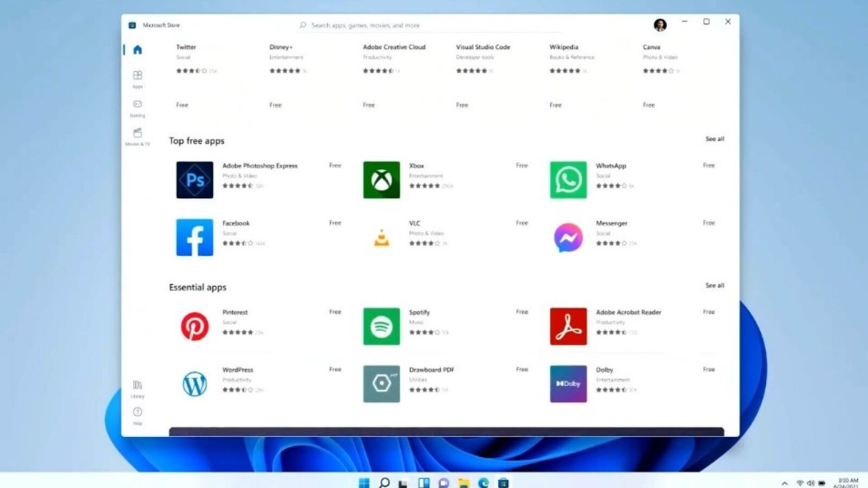Viewport: 868px width, 488px height.
Task: Expand the system tray hidden icons chevron
Action: pos(784,483)
